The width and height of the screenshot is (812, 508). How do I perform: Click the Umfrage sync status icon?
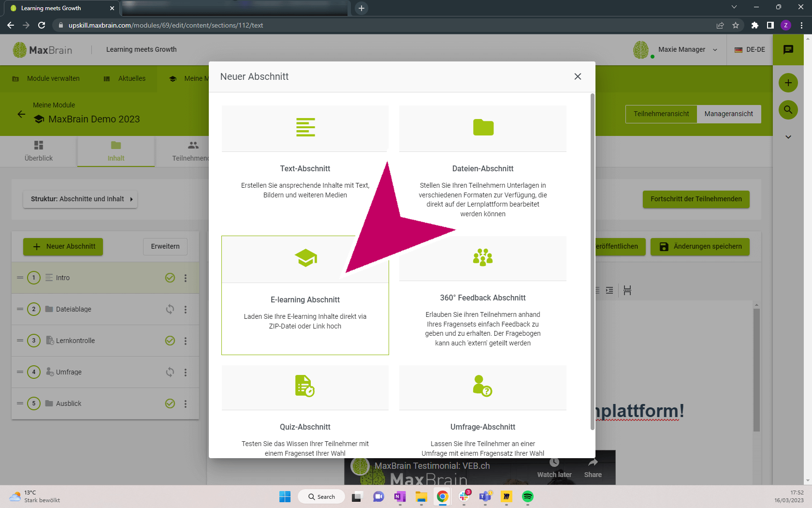(170, 372)
